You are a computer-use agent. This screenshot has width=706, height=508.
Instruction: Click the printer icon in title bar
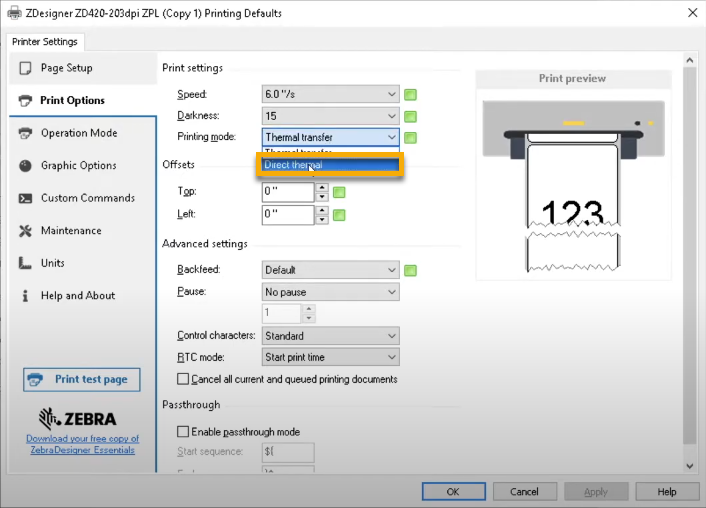click(14, 13)
